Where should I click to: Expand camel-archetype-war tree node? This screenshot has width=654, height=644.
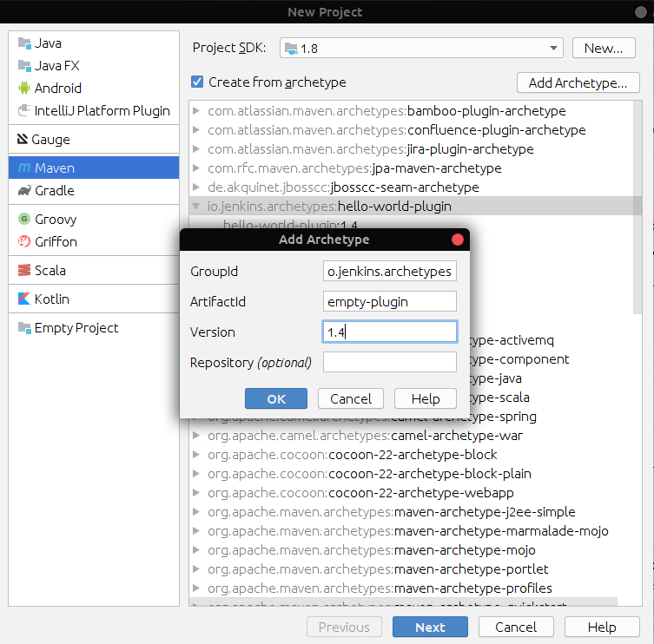[195, 436]
